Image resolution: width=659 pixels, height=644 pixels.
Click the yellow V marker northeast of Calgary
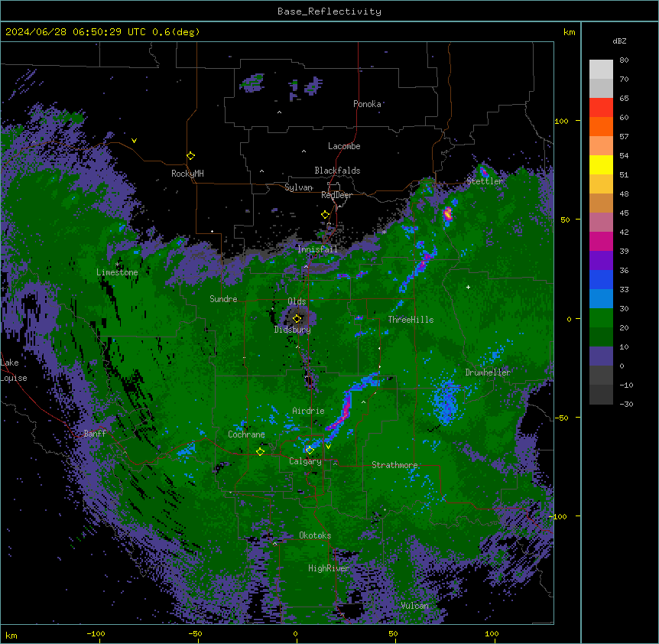point(328,447)
